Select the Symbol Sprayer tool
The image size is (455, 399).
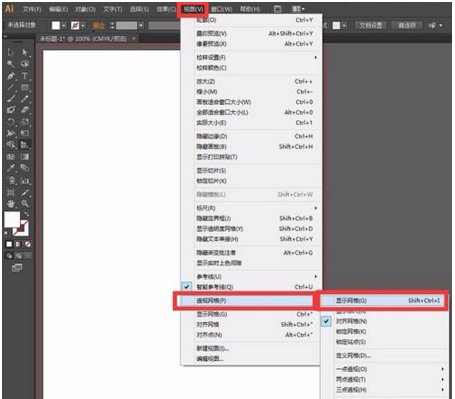coord(11,181)
